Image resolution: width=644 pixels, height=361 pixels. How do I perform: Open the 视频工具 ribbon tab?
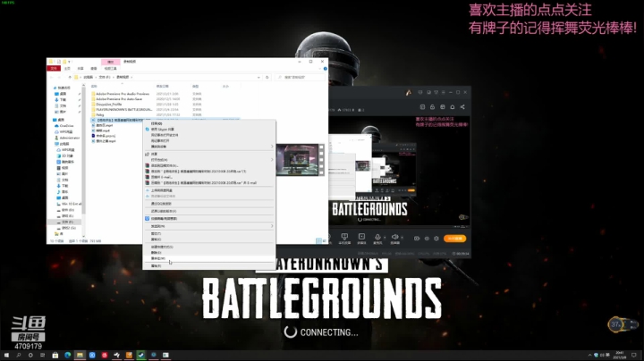coord(111,69)
